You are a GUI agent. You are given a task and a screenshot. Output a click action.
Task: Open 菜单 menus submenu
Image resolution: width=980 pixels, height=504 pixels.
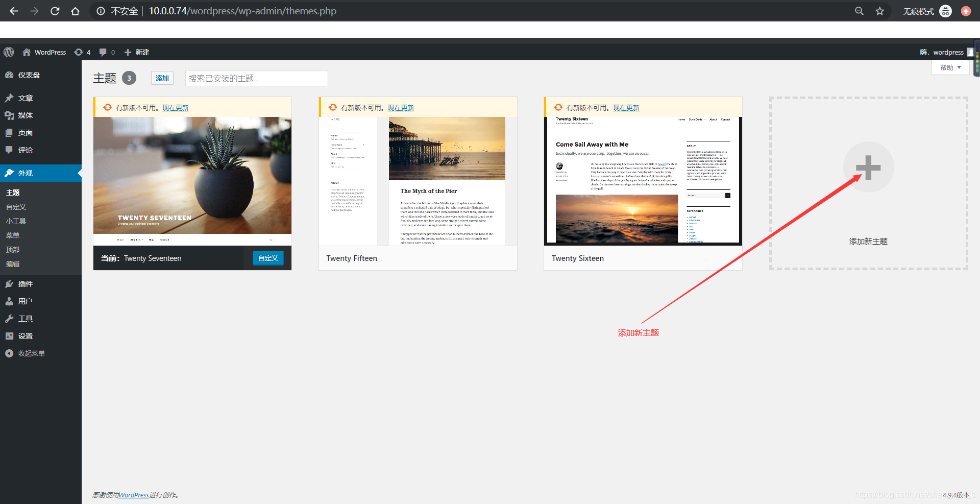coord(13,235)
